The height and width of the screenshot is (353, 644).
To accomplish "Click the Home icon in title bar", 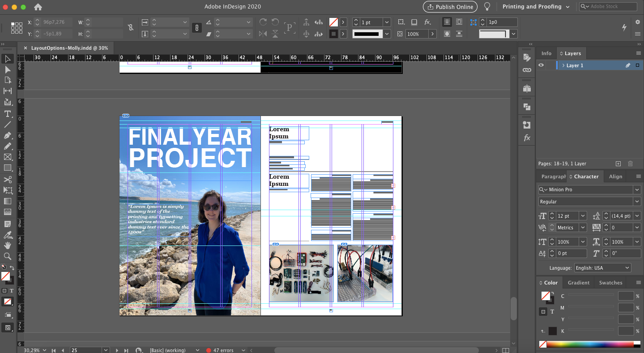I will (38, 7).
